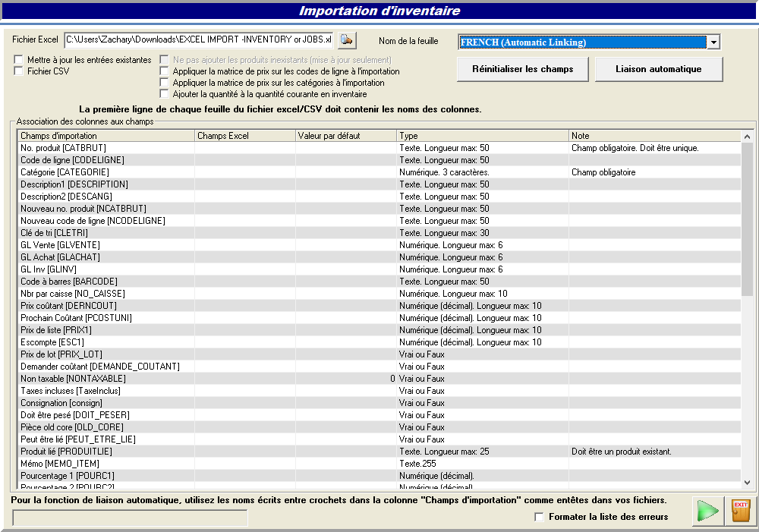Click the "Champs d'importation" column header
The height and width of the screenshot is (532, 759).
point(106,136)
